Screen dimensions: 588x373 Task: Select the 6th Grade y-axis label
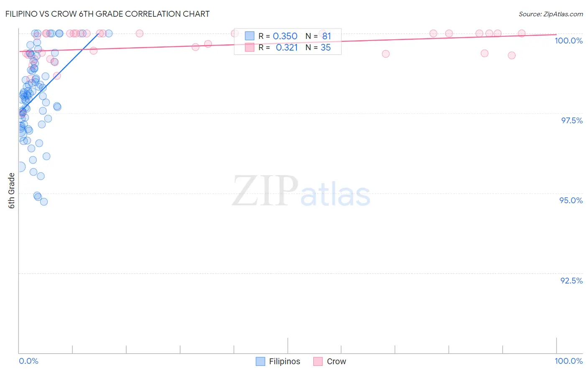click(11, 191)
